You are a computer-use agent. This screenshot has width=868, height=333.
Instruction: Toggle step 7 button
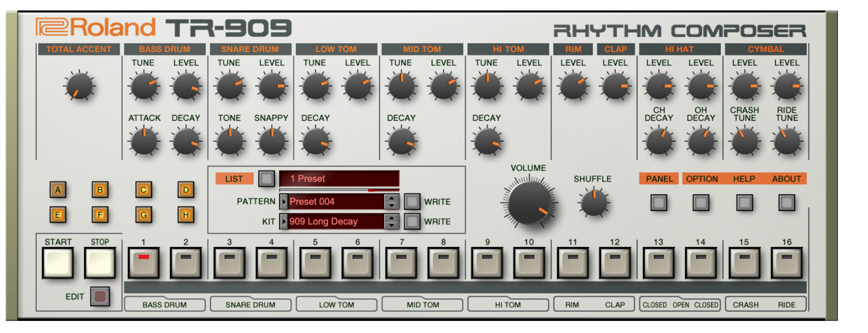[x=401, y=263]
